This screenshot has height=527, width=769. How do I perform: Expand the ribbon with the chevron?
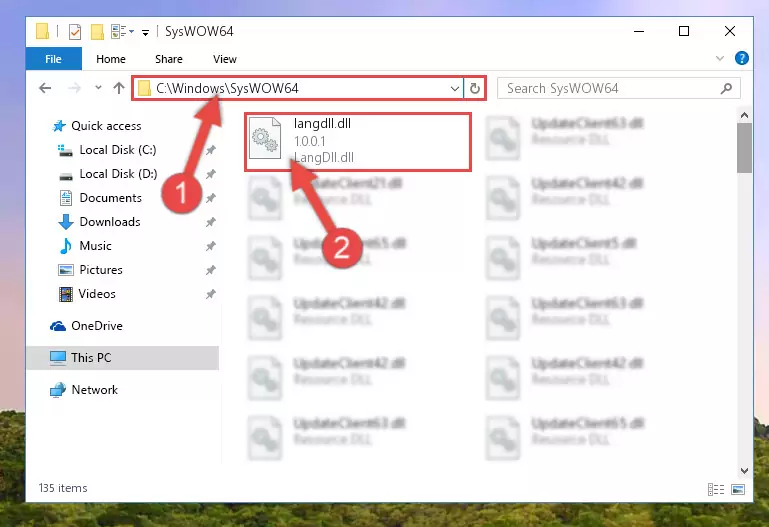(719, 58)
